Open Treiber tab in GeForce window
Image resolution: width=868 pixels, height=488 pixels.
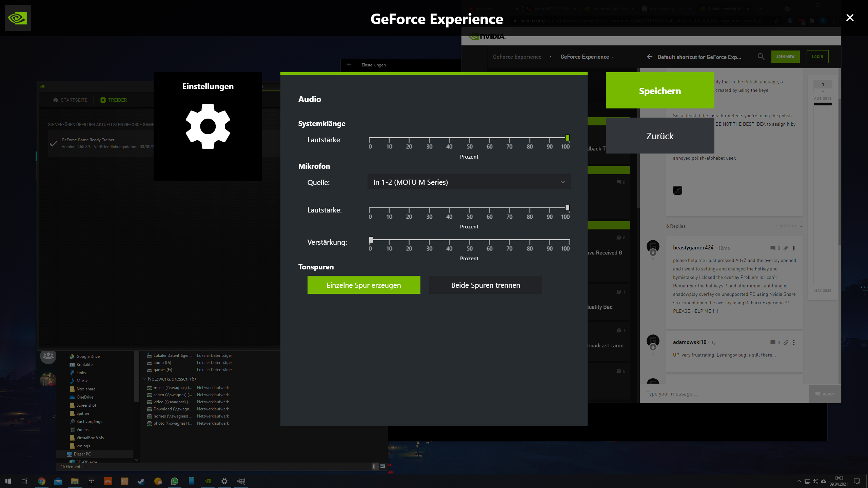pos(114,100)
